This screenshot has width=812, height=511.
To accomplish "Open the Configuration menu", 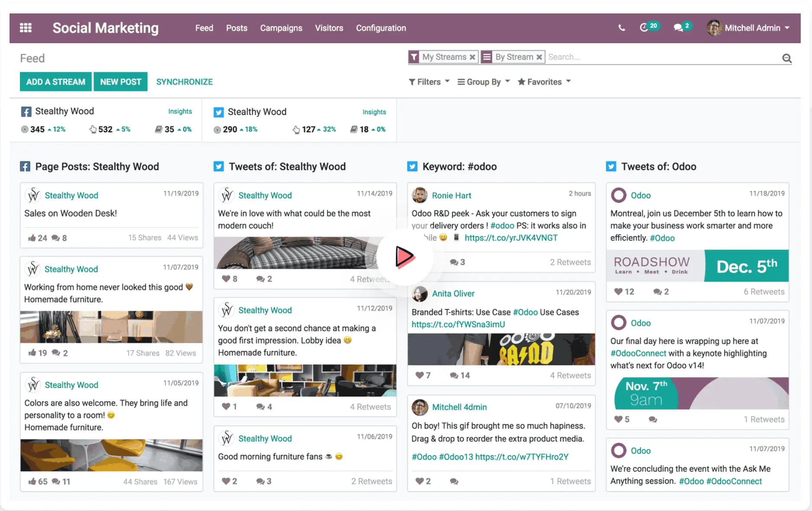I will [381, 28].
